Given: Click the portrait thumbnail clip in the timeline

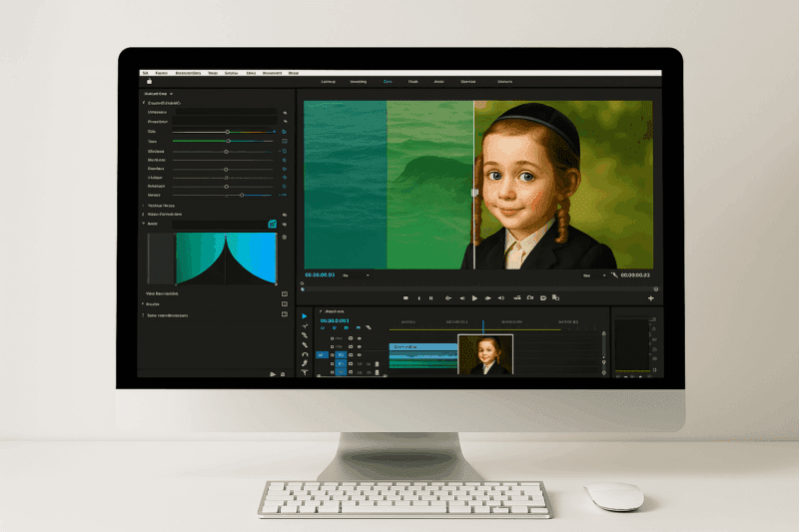Looking at the screenshot, I should (x=485, y=355).
